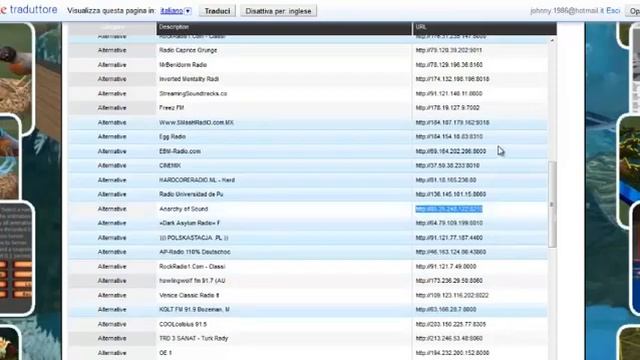Screen dimensions: 640x360
Task: Click the table scrollbar up arrow
Action: [x=552, y=40]
